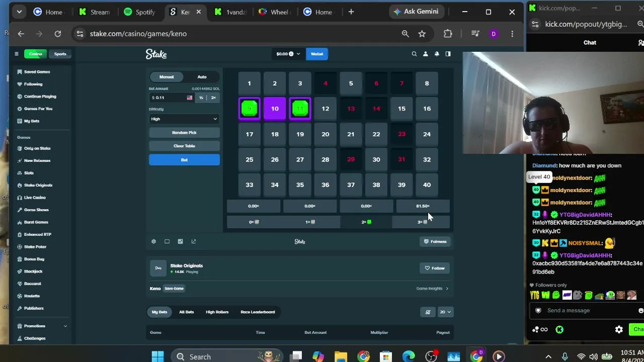The height and width of the screenshot is (362, 644).
Task: Open Chrome zoom magnifier icon
Action: 405,34
